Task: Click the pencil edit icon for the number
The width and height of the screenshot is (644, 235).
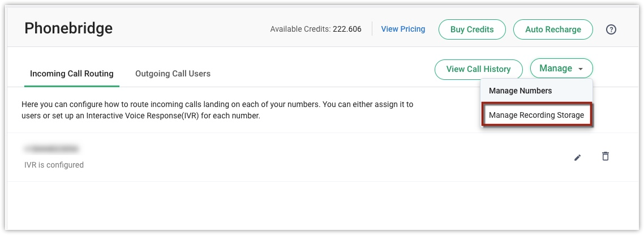Action: [577, 157]
